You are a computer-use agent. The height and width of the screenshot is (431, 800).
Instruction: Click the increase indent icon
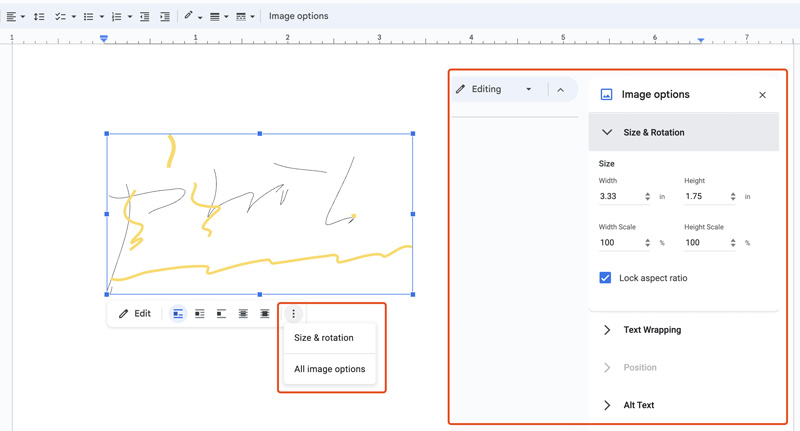[165, 16]
